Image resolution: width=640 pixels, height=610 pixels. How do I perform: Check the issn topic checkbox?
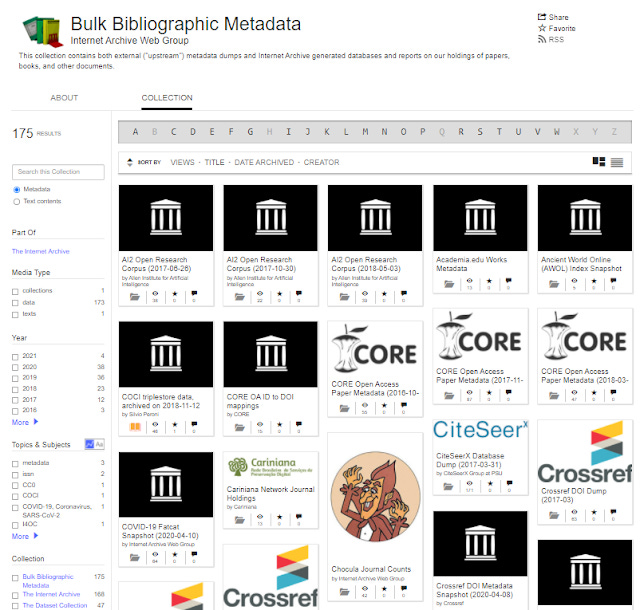point(16,475)
